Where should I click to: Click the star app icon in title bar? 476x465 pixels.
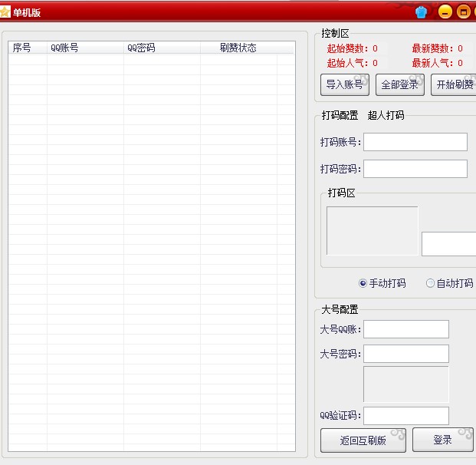pyautogui.click(x=5, y=12)
